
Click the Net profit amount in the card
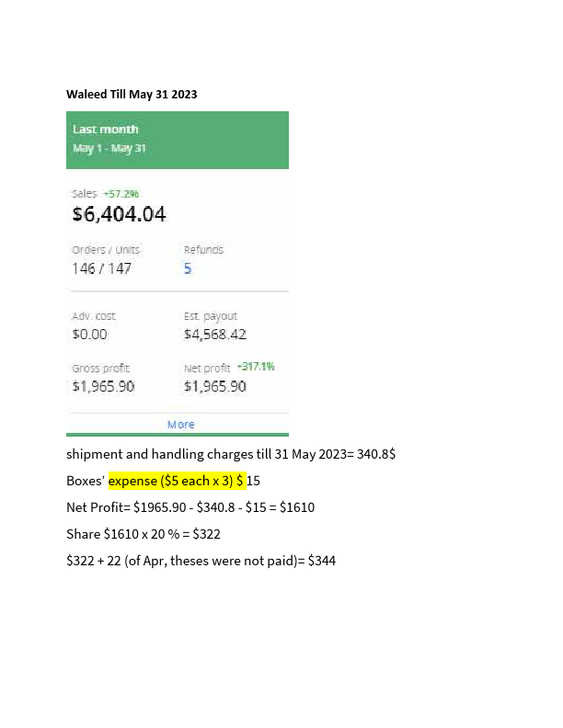(215, 386)
